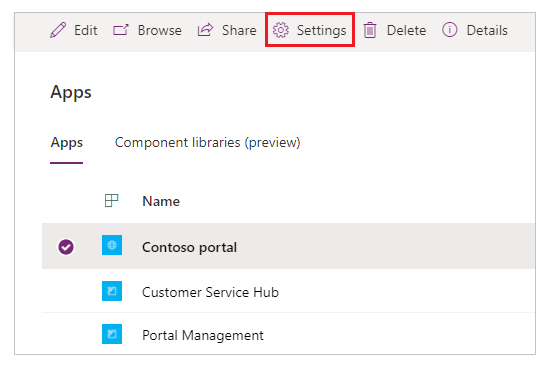Viewport: 548px width, 367px height.
Task: Click the Details info icon
Action: point(449,30)
